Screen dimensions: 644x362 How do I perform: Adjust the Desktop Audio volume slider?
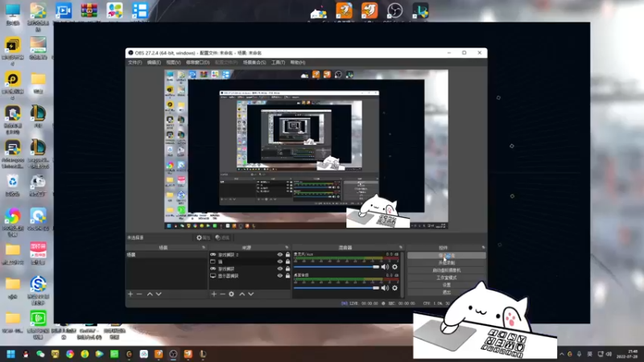point(336,288)
